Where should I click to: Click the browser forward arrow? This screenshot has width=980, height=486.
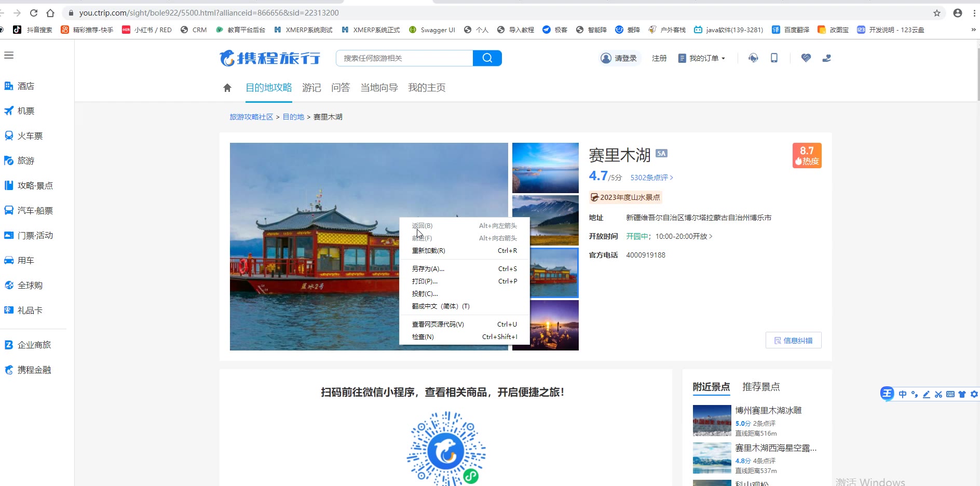click(17, 13)
